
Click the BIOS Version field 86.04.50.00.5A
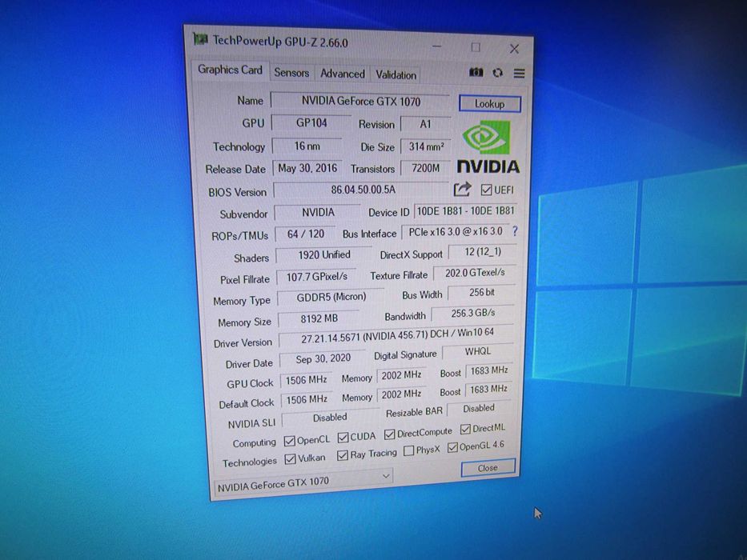[361, 190]
